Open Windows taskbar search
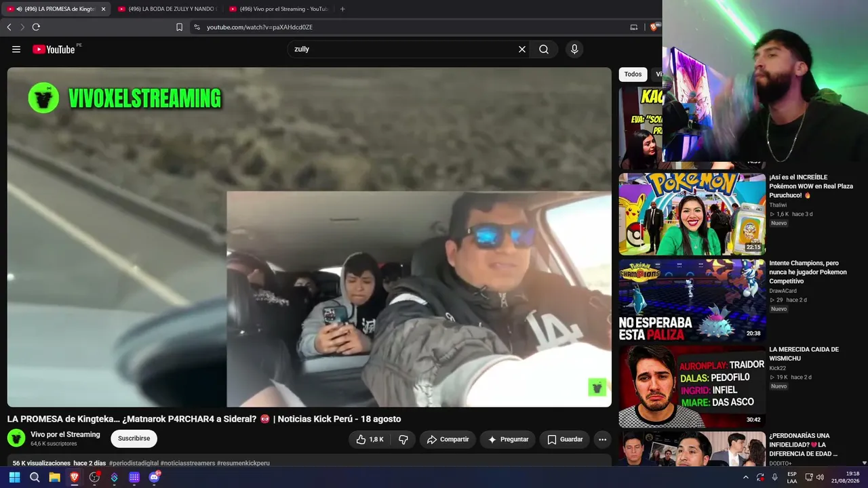Image resolution: width=868 pixels, height=488 pixels. (35, 477)
